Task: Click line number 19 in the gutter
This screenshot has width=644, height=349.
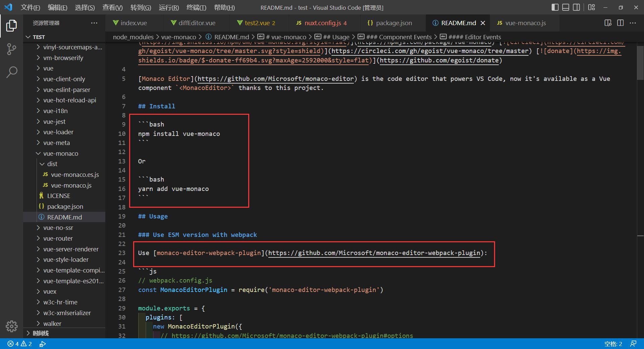Action: [122, 216]
